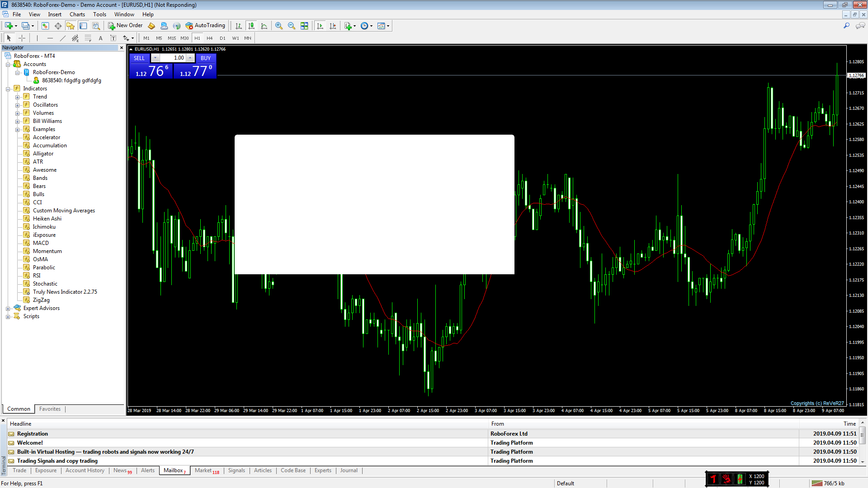Toggle the Terminal window icon
The width and height of the screenshot is (868, 488).
83,26
